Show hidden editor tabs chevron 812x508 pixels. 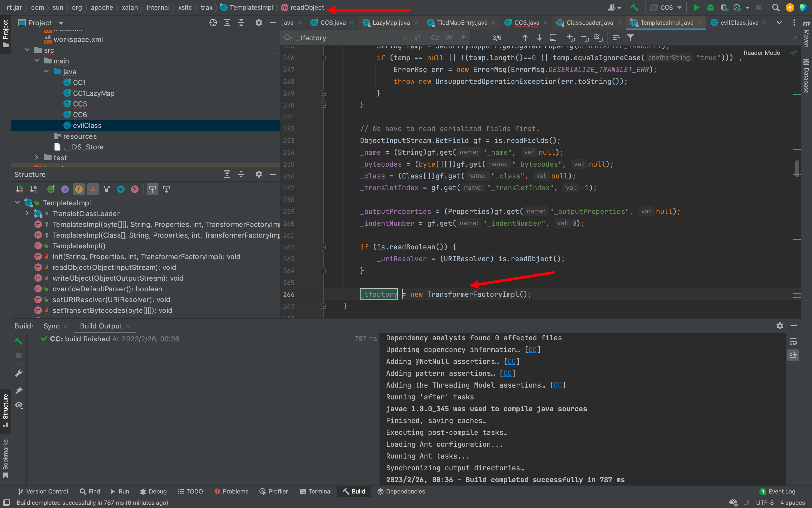pos(779,23)
